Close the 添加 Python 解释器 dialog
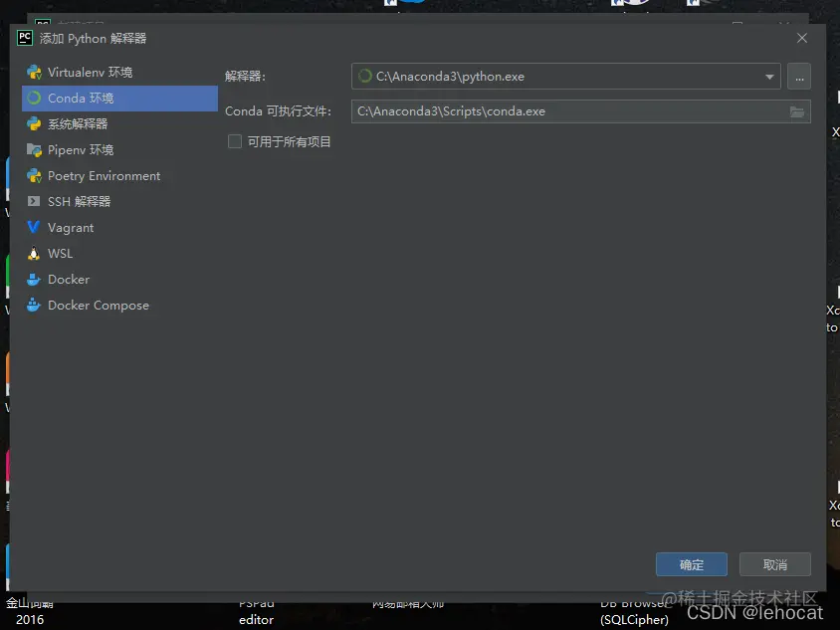Screen dimensions: 840x630 point(801,38)
